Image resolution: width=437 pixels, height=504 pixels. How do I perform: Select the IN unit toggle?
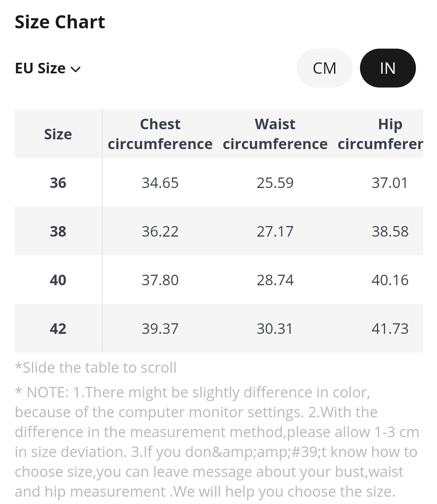point(388,68)
